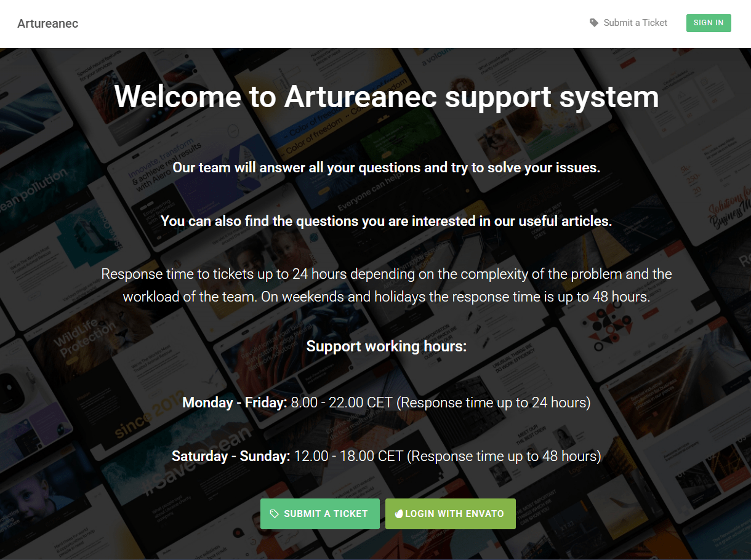Click the 'You can also find the questions' sentence

tap(387, 221)
